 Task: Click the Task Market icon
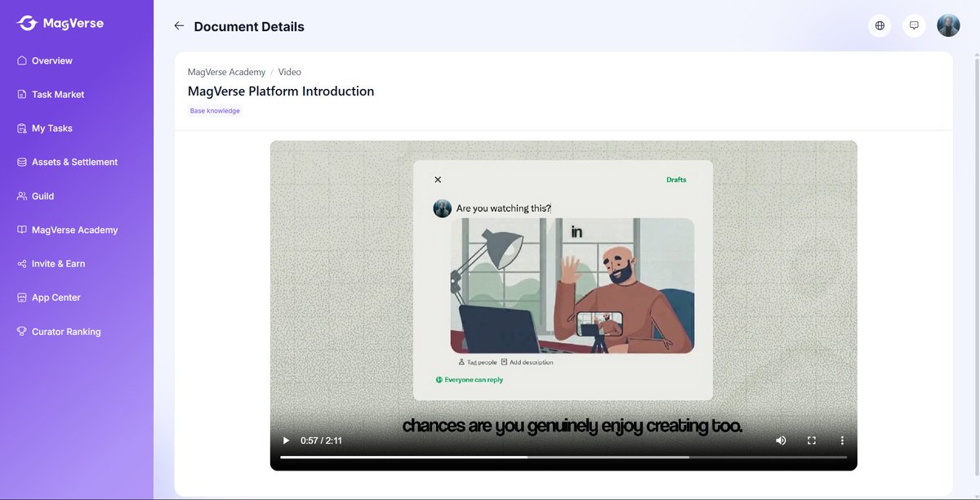tap(22, 95)
